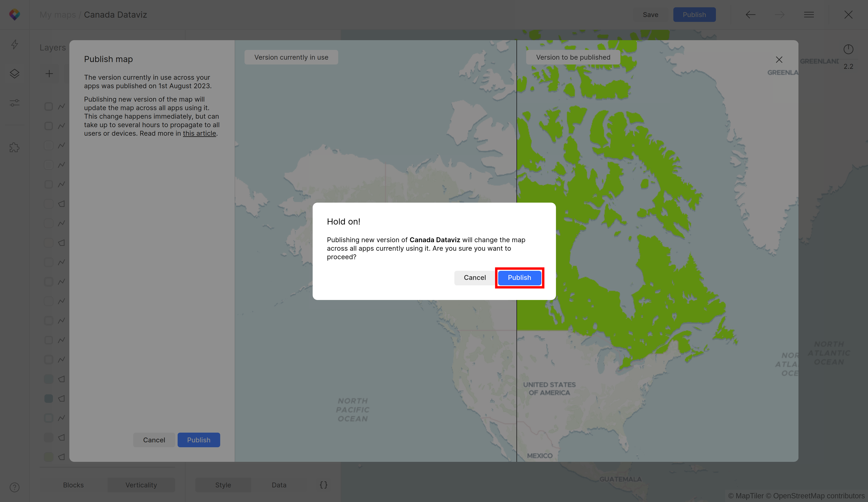Open the hamburger menu icon
868x502 pixels.
point(809,14)
